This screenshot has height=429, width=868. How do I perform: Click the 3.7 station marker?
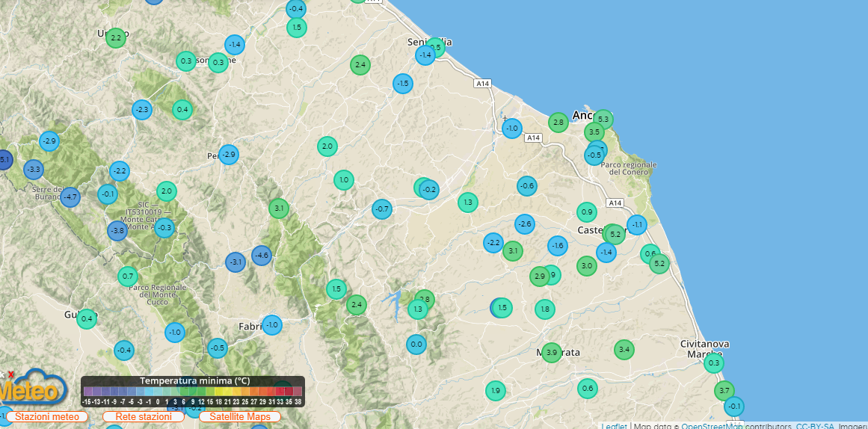click(724, 391)
